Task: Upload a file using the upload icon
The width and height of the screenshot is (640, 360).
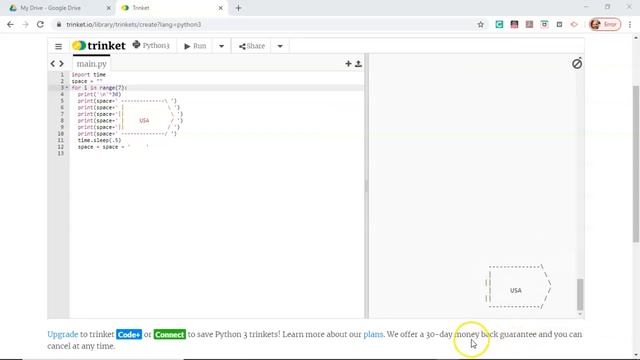Action: 358,64
